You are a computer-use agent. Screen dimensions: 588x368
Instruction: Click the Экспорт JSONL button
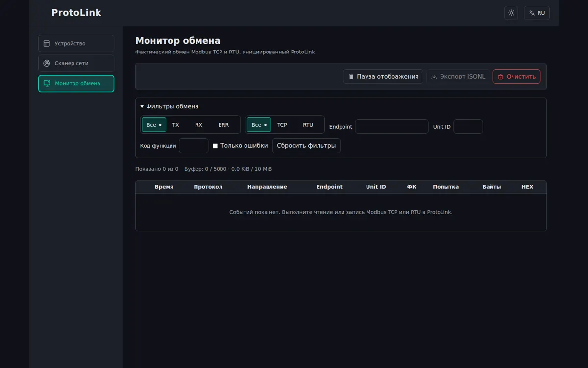(x=458, y=77)
